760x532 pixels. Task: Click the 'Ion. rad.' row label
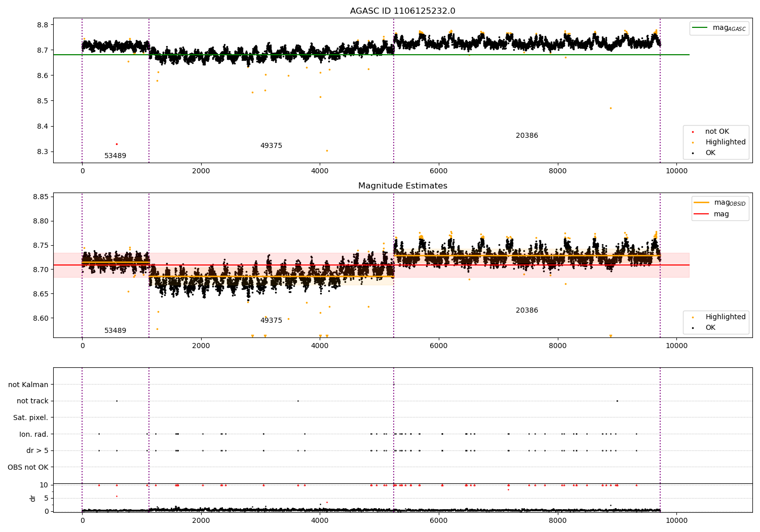tap(34, 435)
